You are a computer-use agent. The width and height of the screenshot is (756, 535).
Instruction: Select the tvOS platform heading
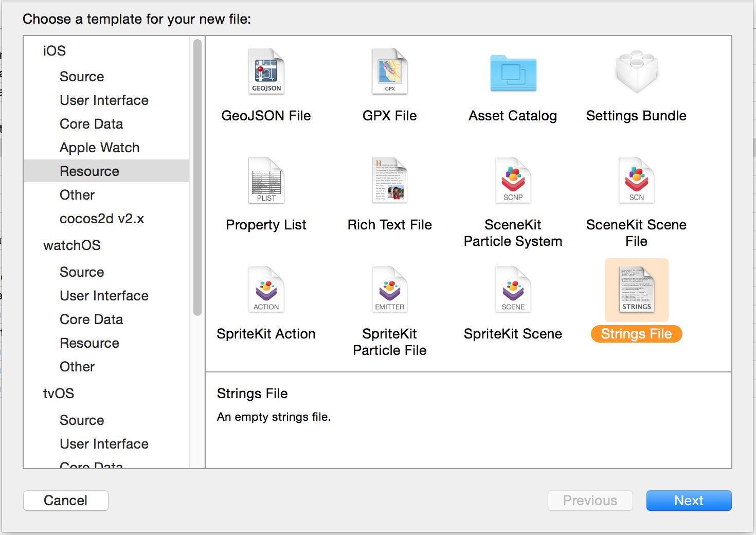click(x=59, y=394)
